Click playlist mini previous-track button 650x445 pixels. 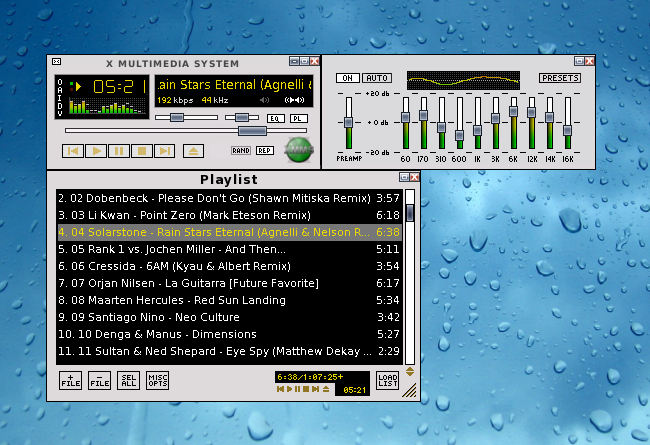[x=280, y=389]
